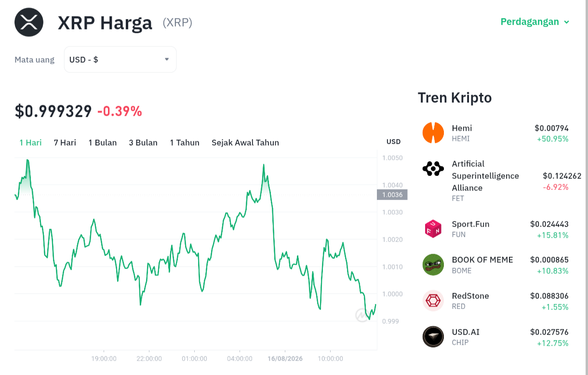This screenshot has height=375, width=588.
Task: Click the 16/08/2026 date axis label
Action: 285,359
